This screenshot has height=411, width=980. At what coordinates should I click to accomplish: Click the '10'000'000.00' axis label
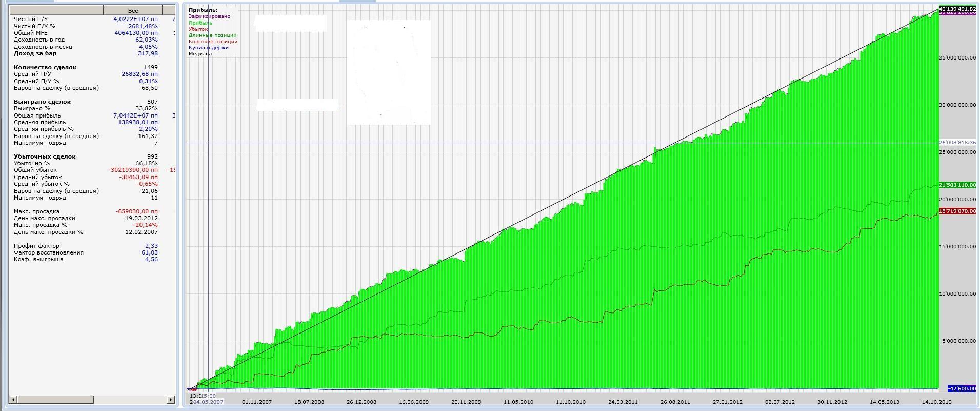coord(957,293)
